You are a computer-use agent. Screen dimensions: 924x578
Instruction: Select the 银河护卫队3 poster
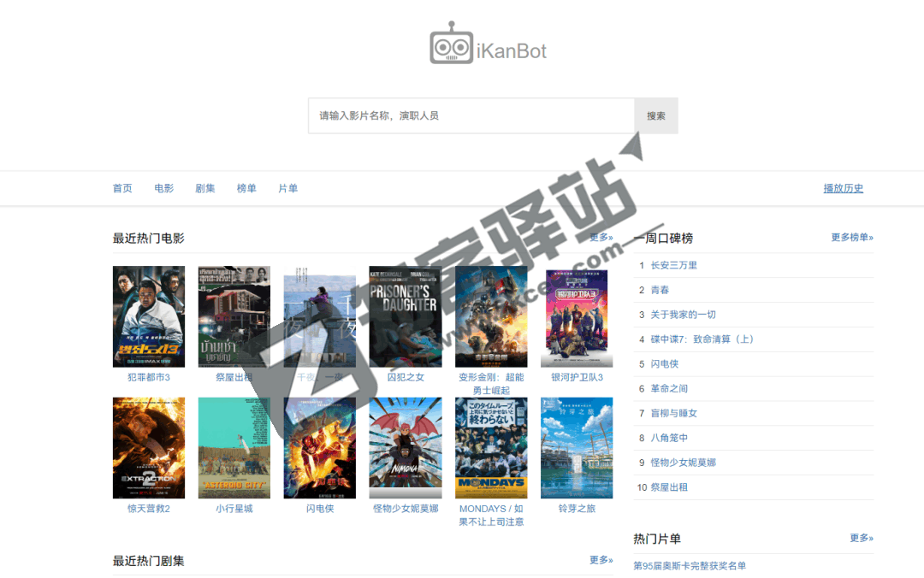(576, 316)
